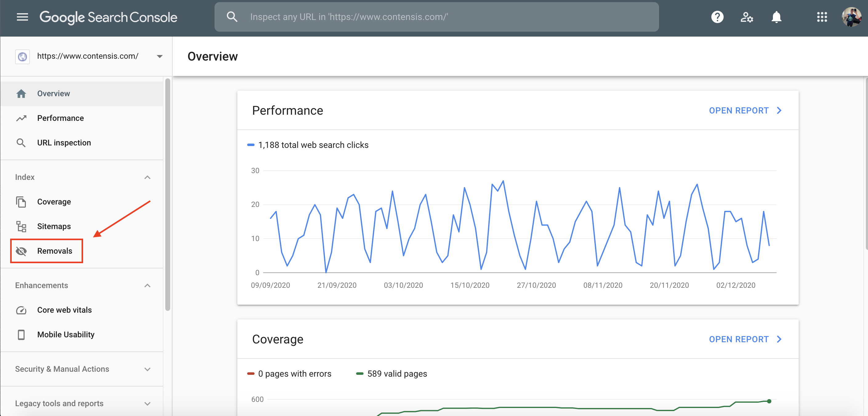This screenshot has width=868, height=416.
Task: Click the Coverage card title
Action: [278, 339]
